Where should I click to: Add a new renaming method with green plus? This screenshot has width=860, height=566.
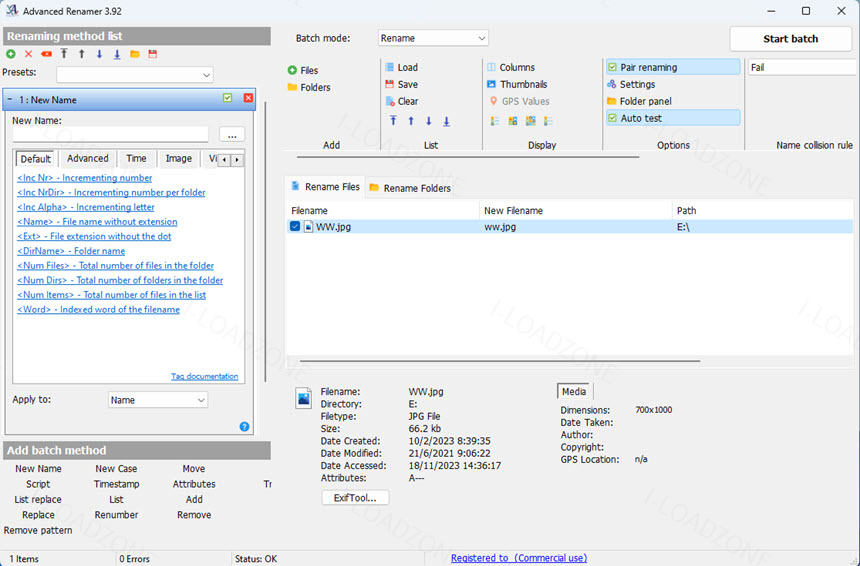click(x=10, y=54)
